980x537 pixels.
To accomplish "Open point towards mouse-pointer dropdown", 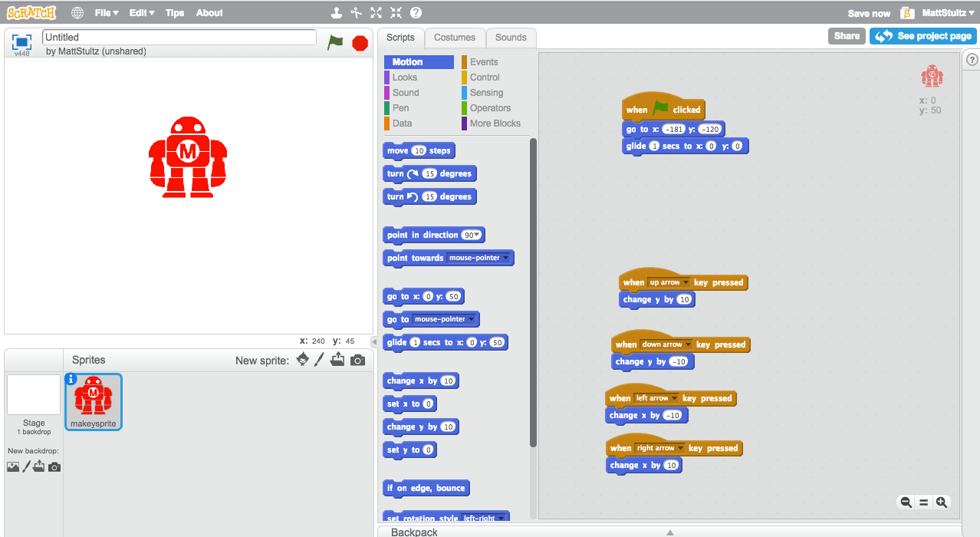I will (x=478, y=258).
